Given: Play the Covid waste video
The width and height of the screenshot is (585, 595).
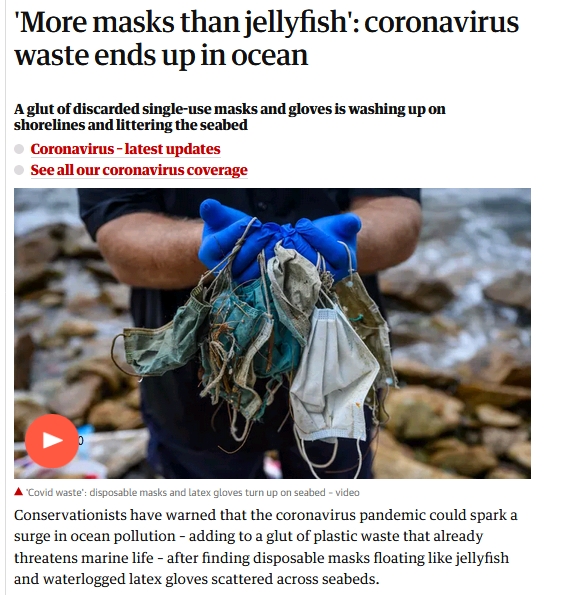Looking at the screenshot, I should click(52, 441).
